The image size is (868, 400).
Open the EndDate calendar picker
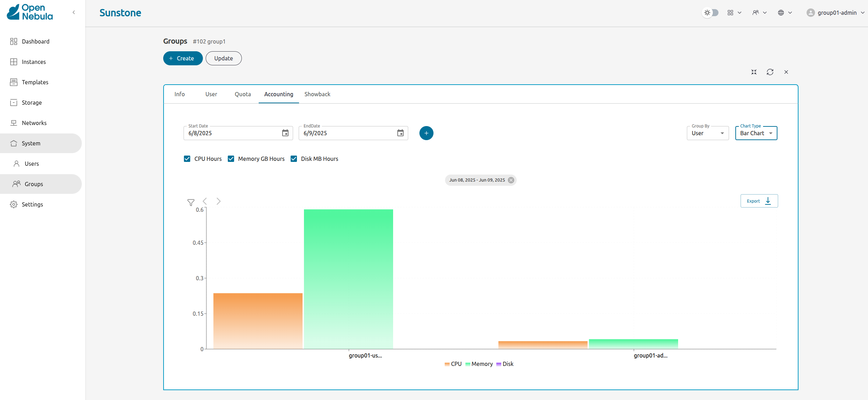pyautogui.click(x=400, y=133)
